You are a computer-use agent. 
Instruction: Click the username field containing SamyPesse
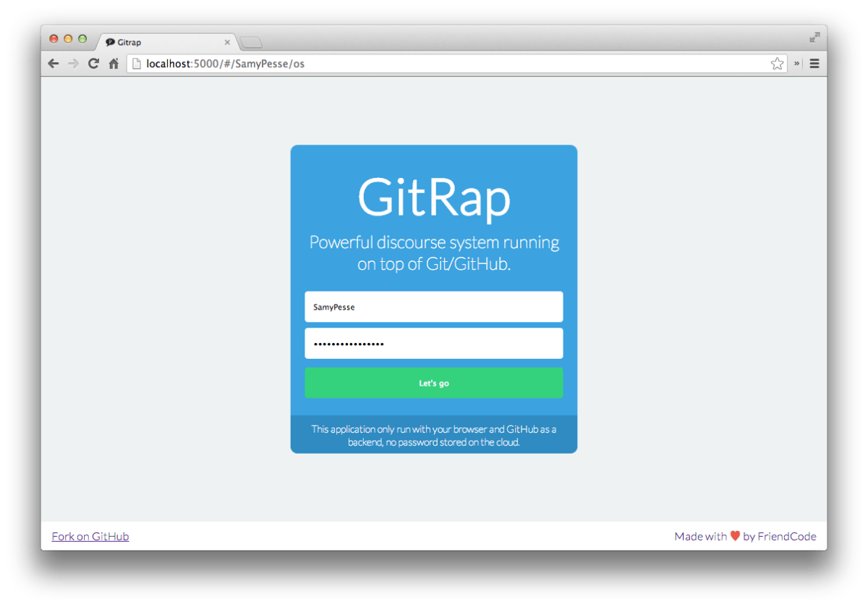434,307
